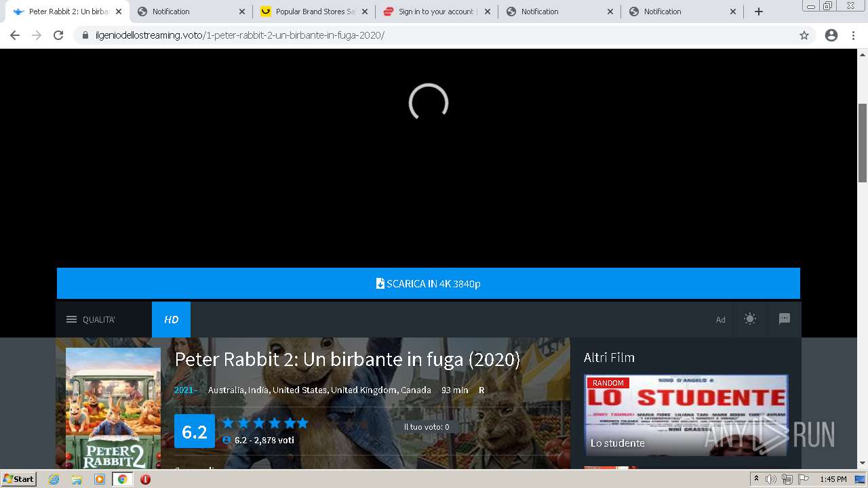
Task: Bookmark this page with the star icon
Action: (804, 35)
